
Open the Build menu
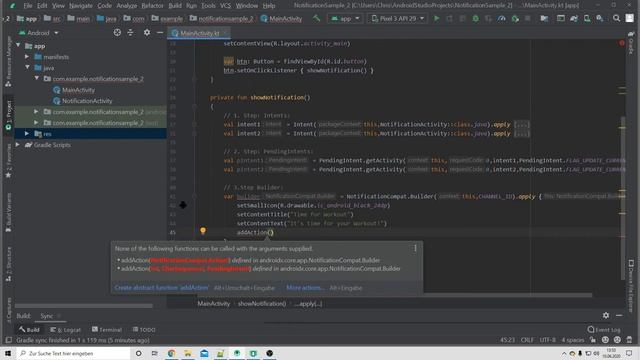175,6
